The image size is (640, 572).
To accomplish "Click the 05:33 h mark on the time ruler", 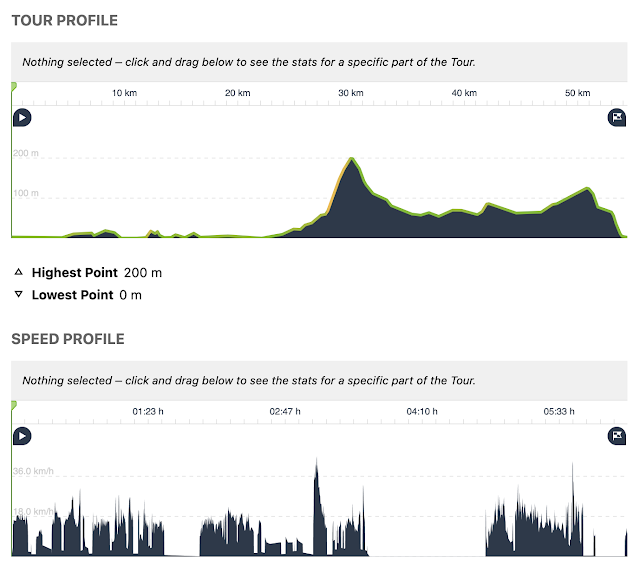I will pos(559,412).
